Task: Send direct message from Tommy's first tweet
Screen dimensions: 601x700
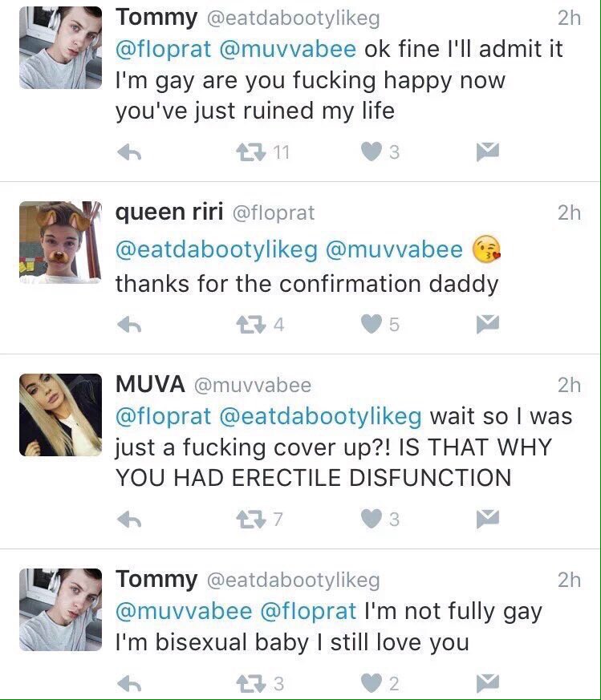Action: click(487, 152)
